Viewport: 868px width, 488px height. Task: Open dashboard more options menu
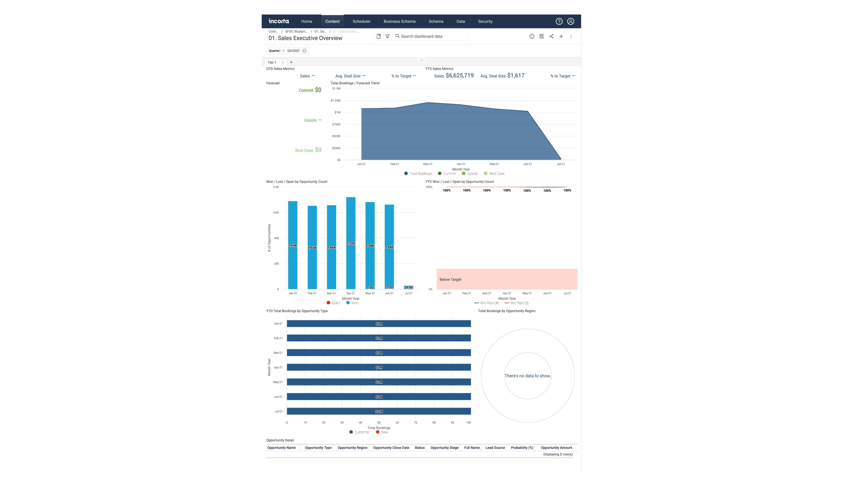coord(571,36)
